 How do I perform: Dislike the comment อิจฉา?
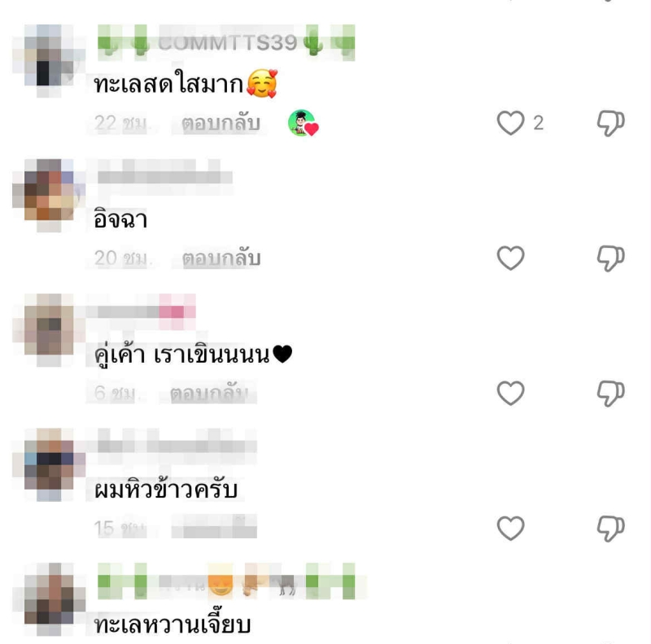[x=611, y=258]
